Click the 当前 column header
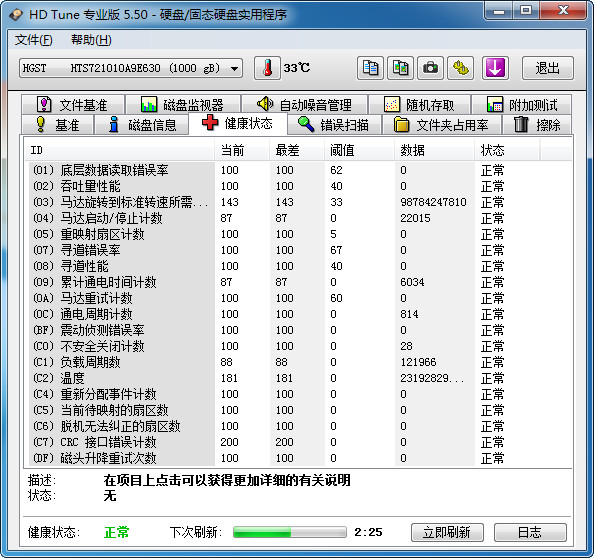 [242, 150]
